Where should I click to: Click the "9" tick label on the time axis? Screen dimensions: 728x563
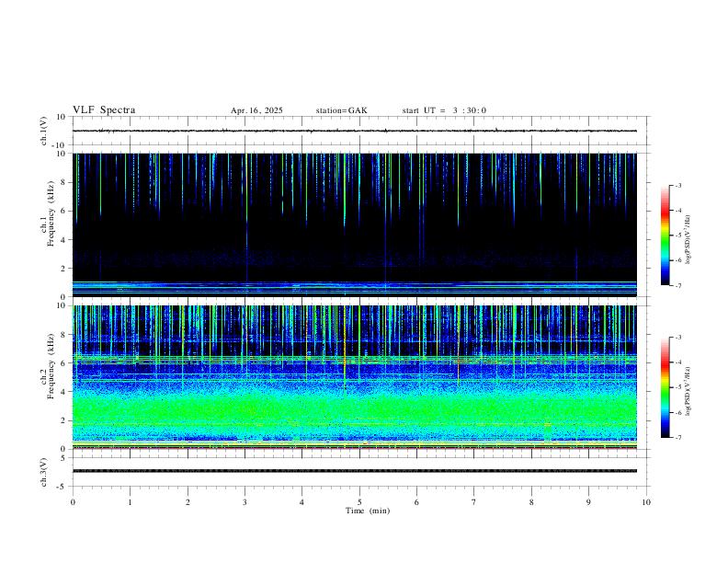pos(588,502)
